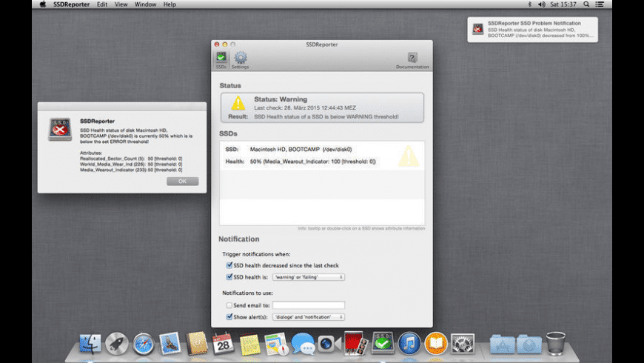Click the 'Last check: 28. März 2015' text

pos(305,107)
